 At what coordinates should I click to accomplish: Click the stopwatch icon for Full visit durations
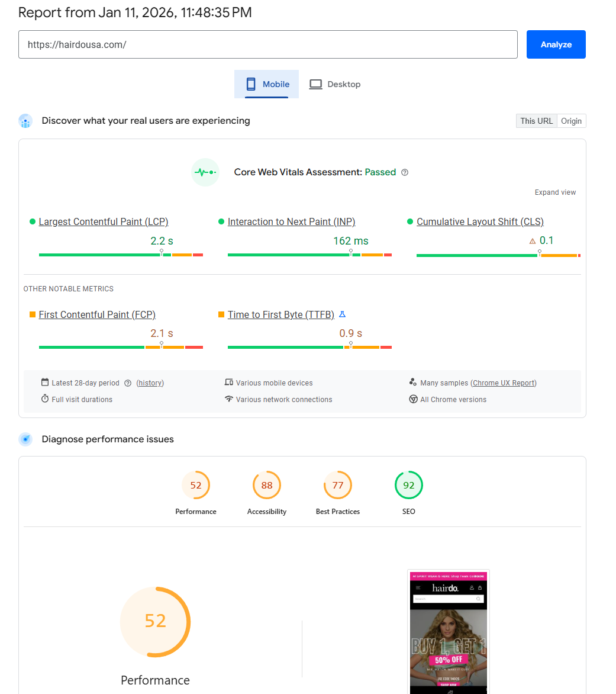(x=44, y=399)
